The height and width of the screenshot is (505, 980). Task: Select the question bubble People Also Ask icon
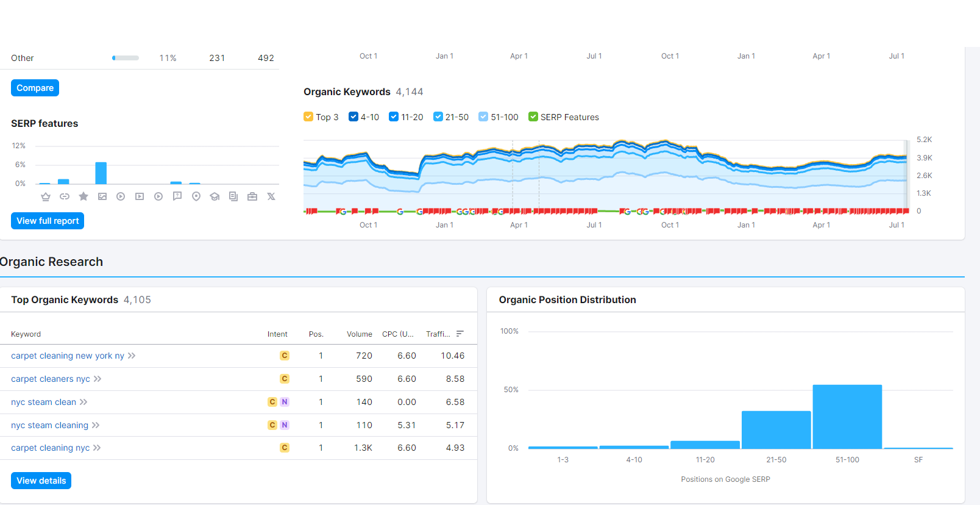(x=177, y=196)
